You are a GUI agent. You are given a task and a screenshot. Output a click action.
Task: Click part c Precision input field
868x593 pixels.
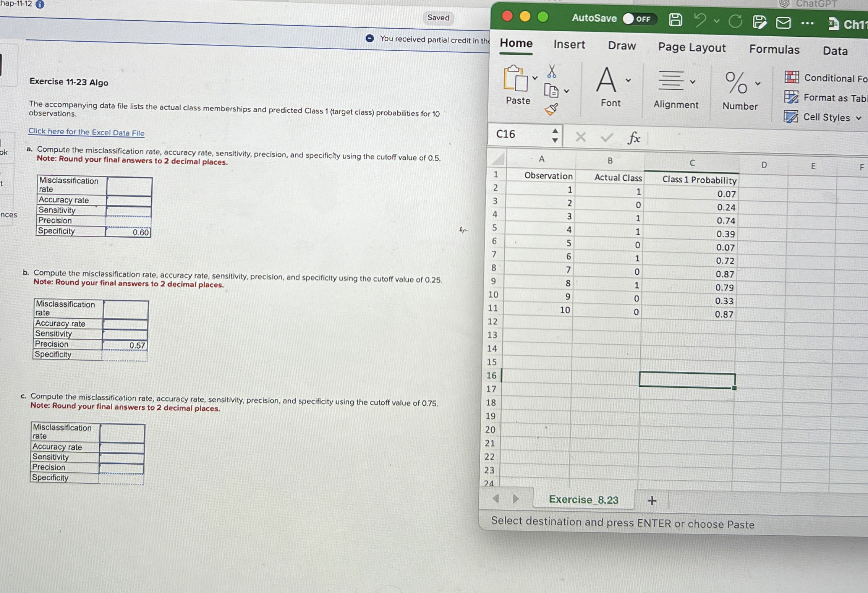coord(121,468)
